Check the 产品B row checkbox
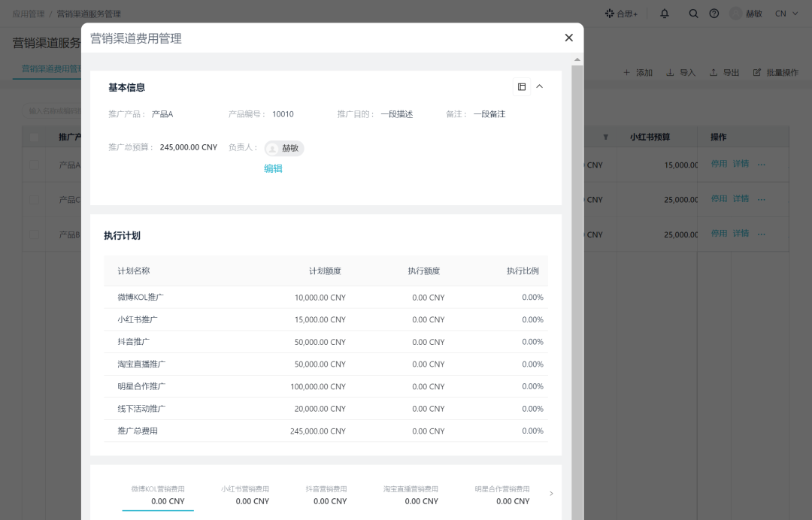Image resolution: width=812 pixels, height=520 pixels. (x=34, y=234)
